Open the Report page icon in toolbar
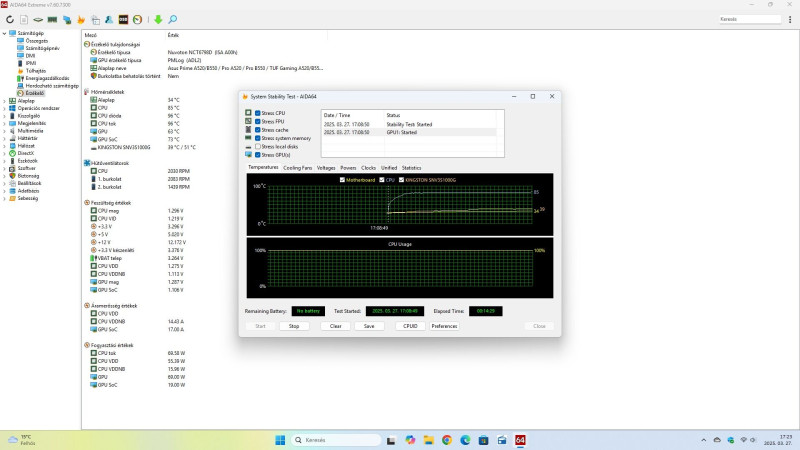 click(24, 19)
